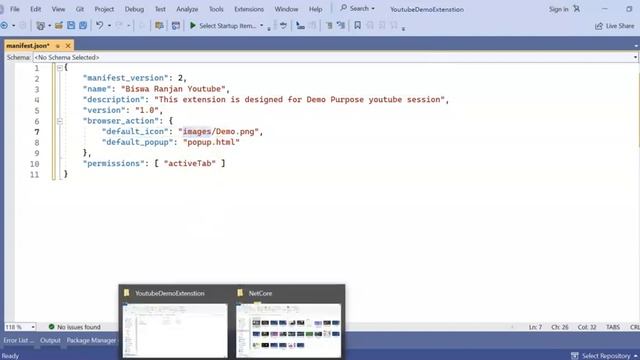Click the NetCore folder icon in preview

pos(240,293)
